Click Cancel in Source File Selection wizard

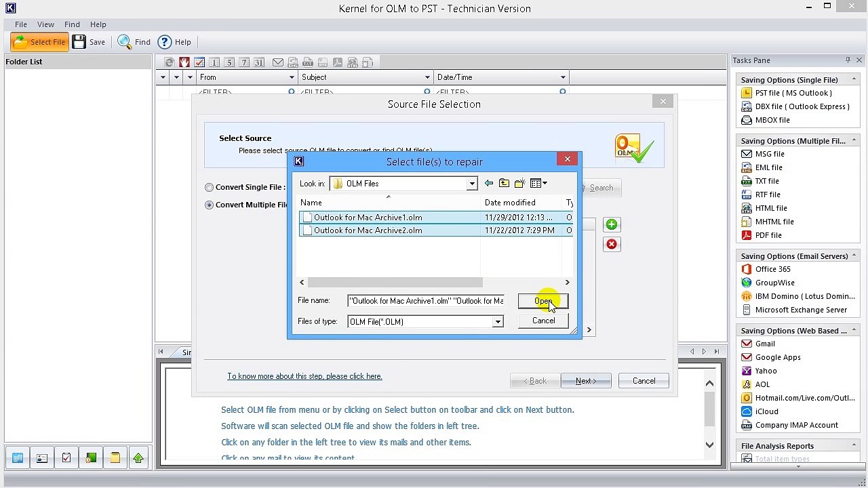644,381
